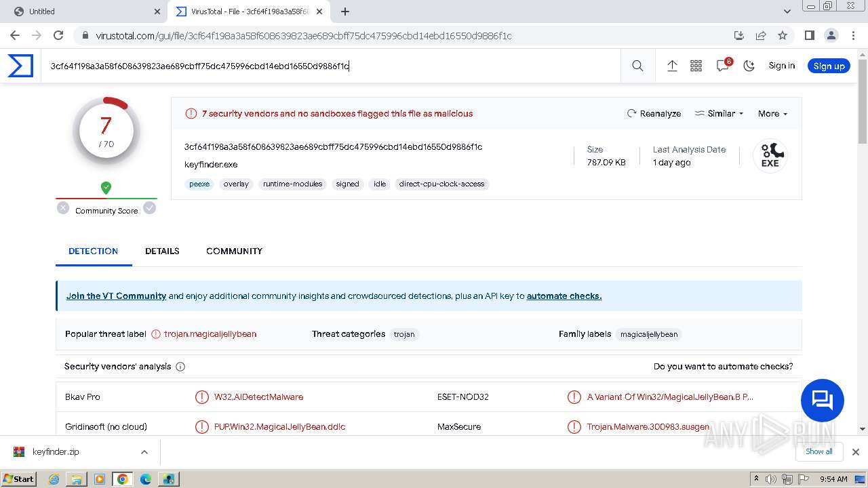Toggle dark mode moon icon
This screenshot has width=868, height=488.
pyautogui.click(x=749, y=66)
